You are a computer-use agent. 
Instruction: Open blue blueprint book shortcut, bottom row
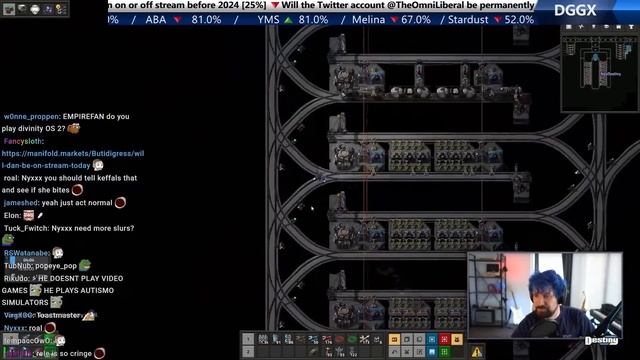(431, 352)
